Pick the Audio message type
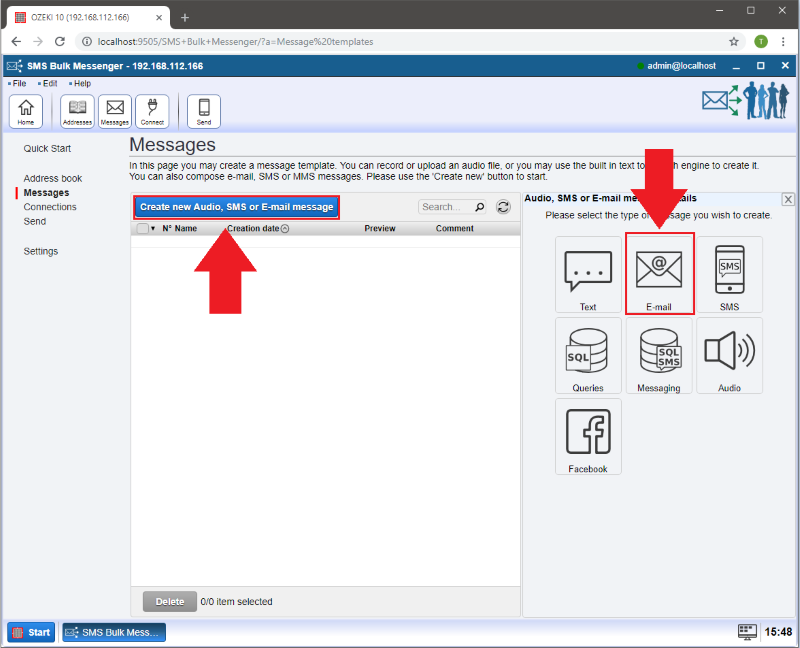 coord(729,355)
